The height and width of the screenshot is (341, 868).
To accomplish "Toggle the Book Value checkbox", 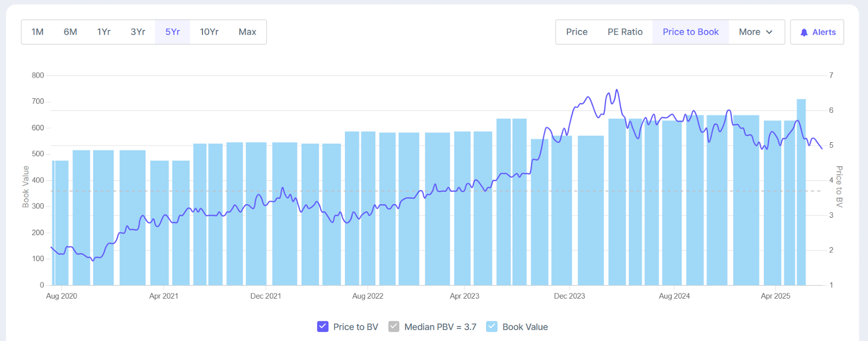I will tap(492, 326).
